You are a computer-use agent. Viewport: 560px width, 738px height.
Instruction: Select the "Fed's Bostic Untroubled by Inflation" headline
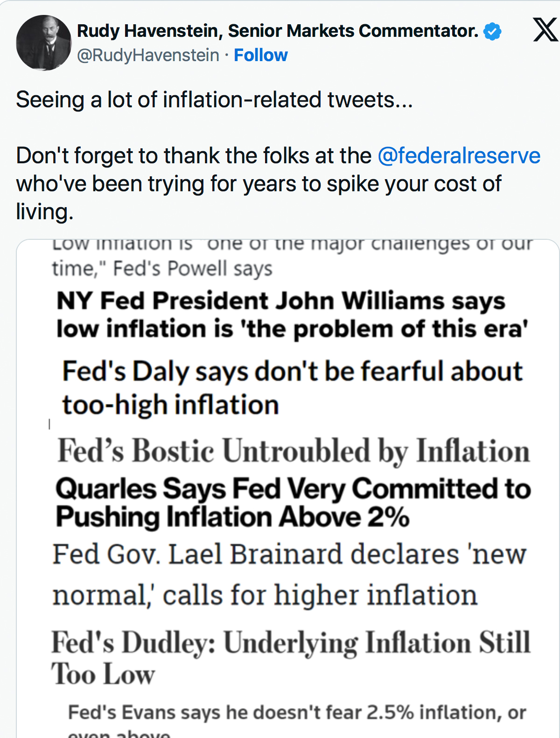293,451
